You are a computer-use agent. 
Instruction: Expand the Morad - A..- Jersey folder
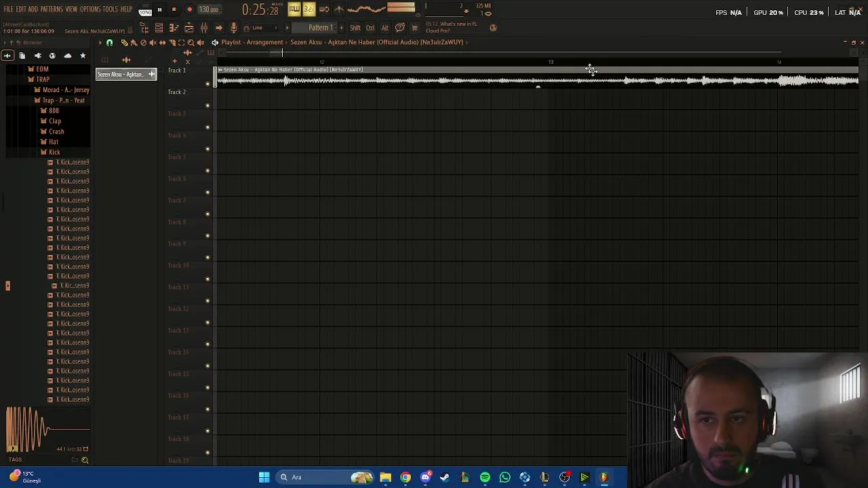coord(62,90)
